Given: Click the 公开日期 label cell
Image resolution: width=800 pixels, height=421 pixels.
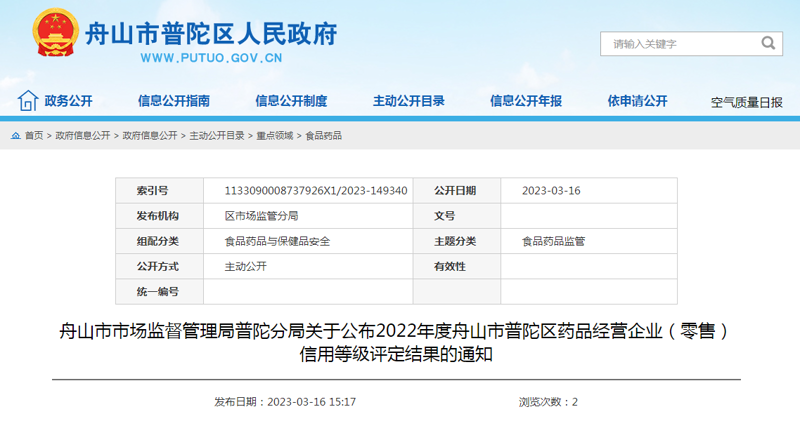Looking at the screenshot, I should [457, 191].
